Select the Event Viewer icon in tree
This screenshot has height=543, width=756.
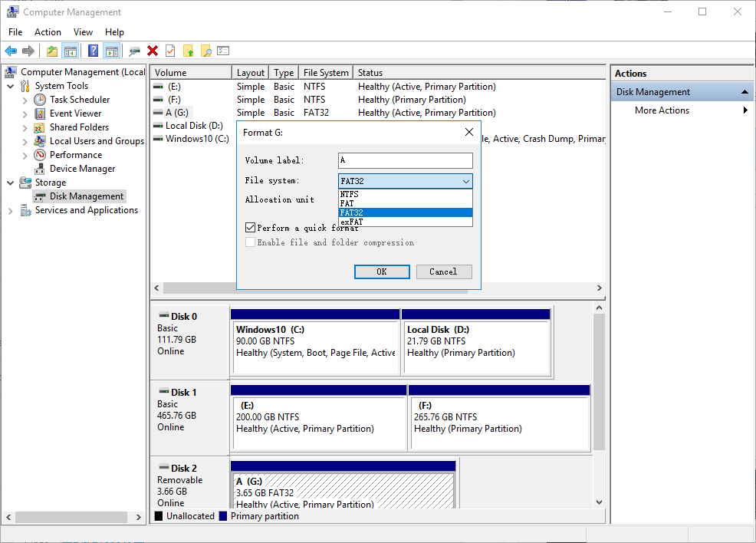41,114
